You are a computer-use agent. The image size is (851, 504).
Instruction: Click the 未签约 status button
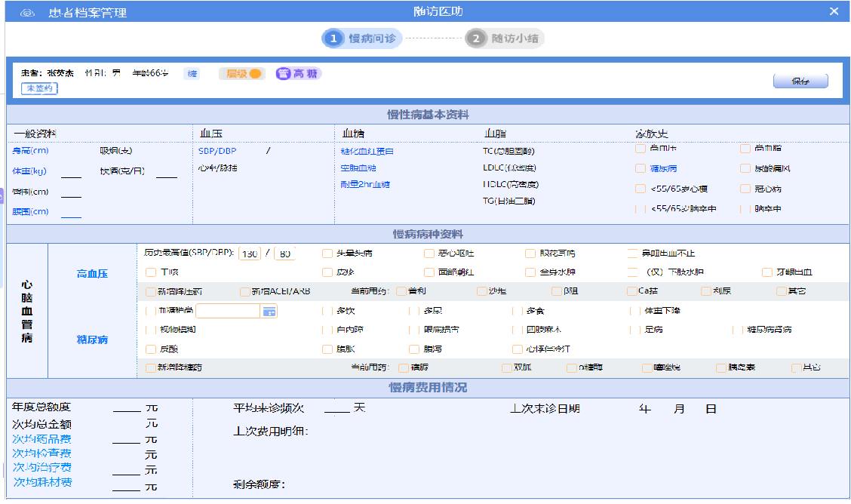pyautogui.click(x=40, y=88)
